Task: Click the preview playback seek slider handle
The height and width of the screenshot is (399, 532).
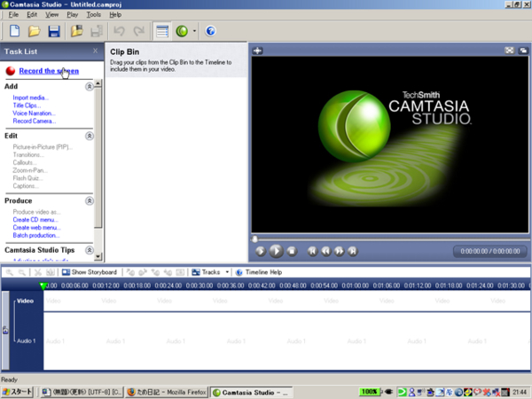Action: [254, 239]
